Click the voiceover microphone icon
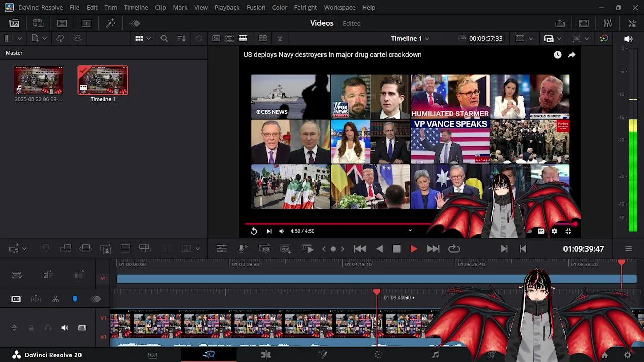Screen dimensions: 644x362 [x=243, y=249]
